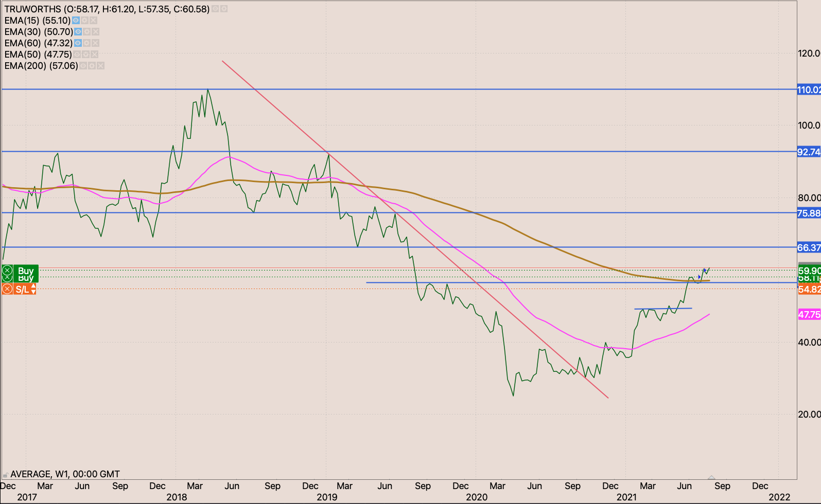
Task: Click the gear icon next to EMA(200)
Action: point(92,66)
